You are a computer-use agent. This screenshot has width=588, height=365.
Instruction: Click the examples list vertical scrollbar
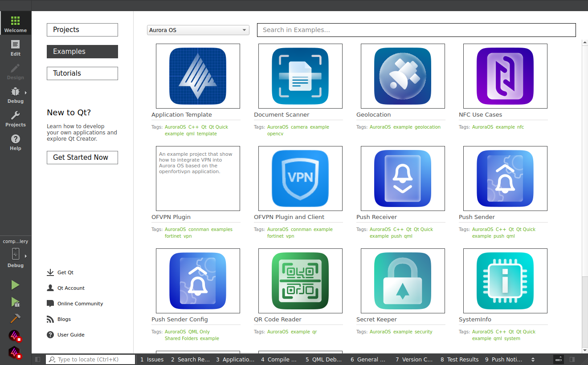click(x=584, y=178)
